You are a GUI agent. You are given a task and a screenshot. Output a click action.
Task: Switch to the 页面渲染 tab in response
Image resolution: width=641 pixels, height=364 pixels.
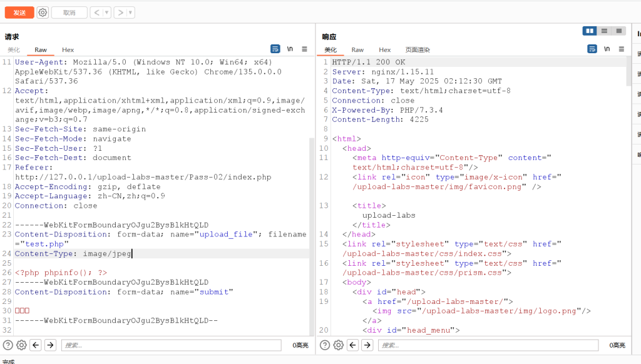point(418,50)
